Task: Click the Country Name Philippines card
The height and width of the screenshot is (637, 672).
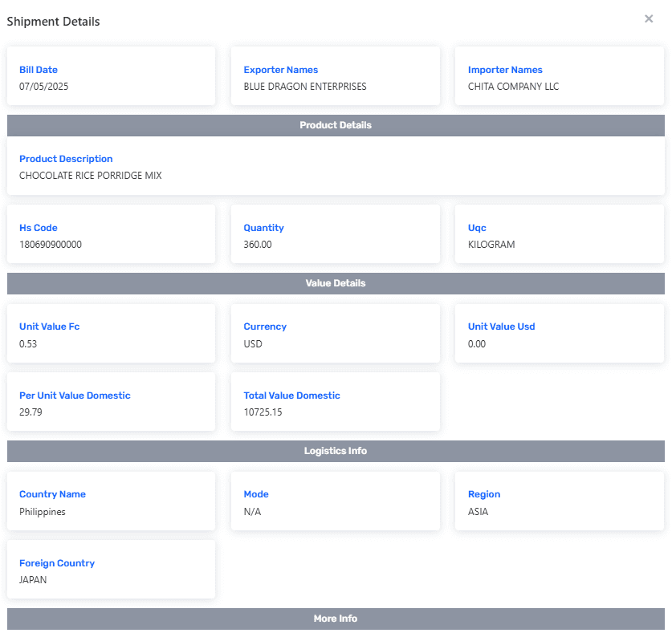Action: pyautogui.click(x=111, y=501)
